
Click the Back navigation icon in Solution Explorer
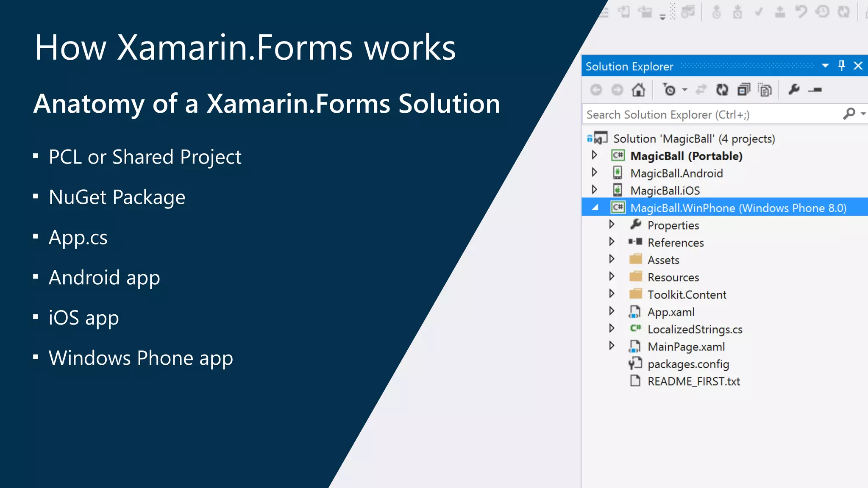coord(596,90)
